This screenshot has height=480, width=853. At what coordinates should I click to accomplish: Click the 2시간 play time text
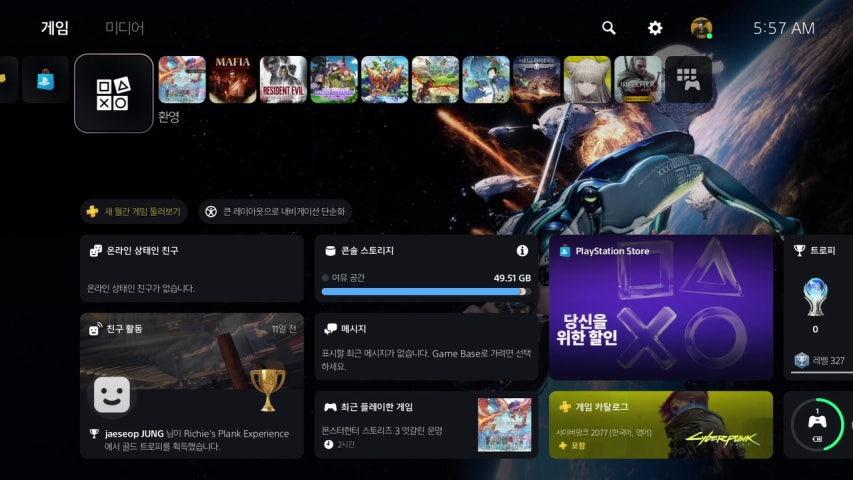(346, 445)
